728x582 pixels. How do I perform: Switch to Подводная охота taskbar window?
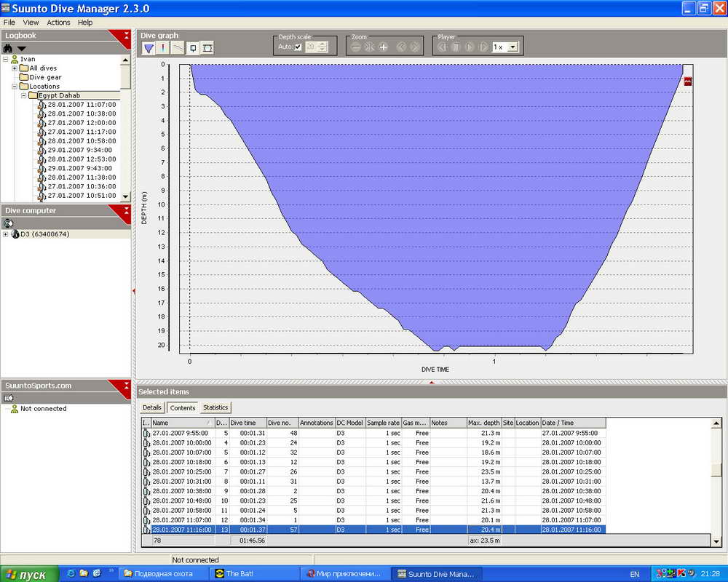pyautogui.click(x=164, y=574)
